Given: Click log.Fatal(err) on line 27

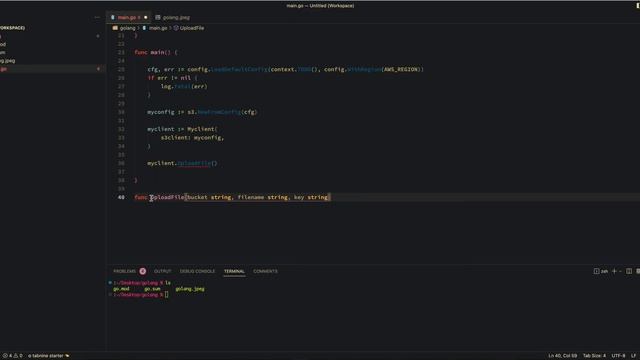Looking at the screenshot, I should 184,87.
